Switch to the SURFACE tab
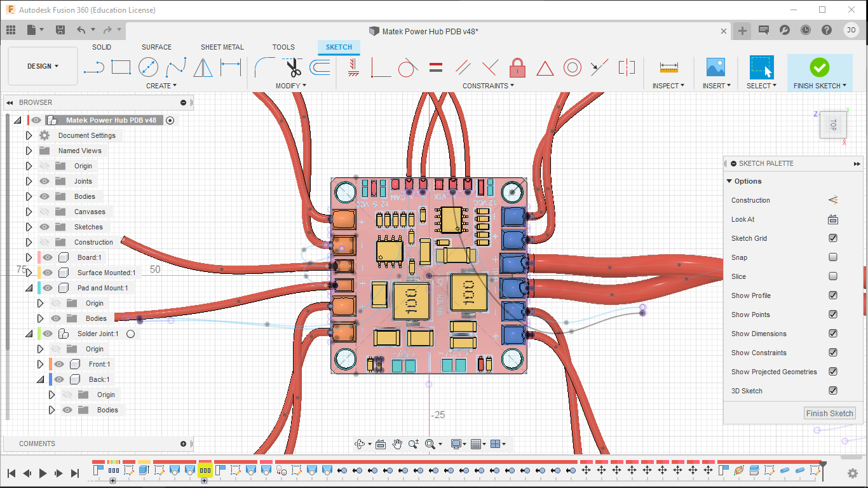 coord(156,47)
